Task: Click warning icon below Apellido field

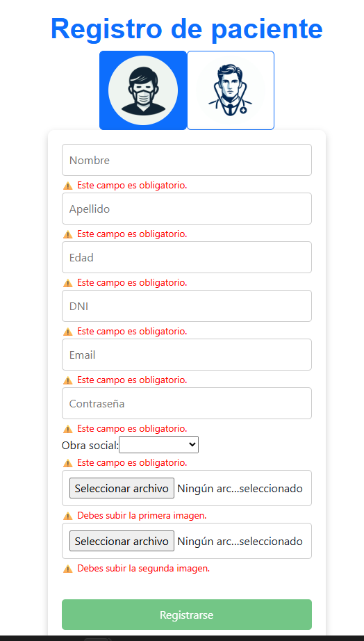Action: tap(68, 234)
